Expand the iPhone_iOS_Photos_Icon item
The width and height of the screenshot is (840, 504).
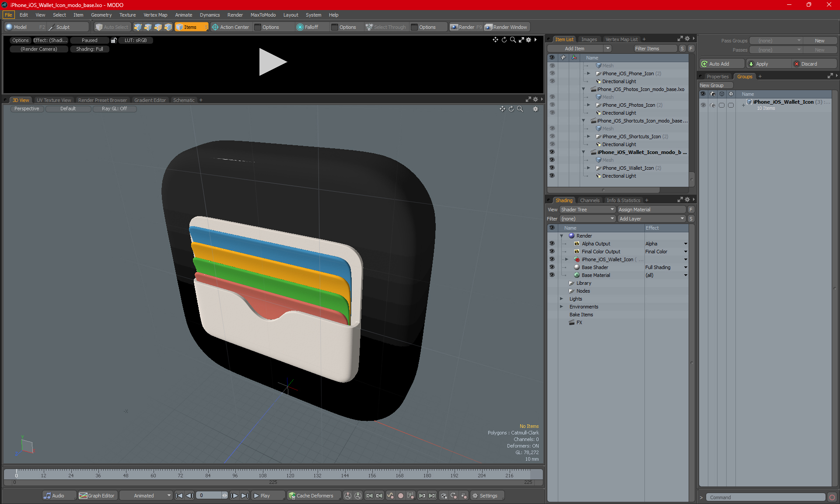tap(588, 105)
